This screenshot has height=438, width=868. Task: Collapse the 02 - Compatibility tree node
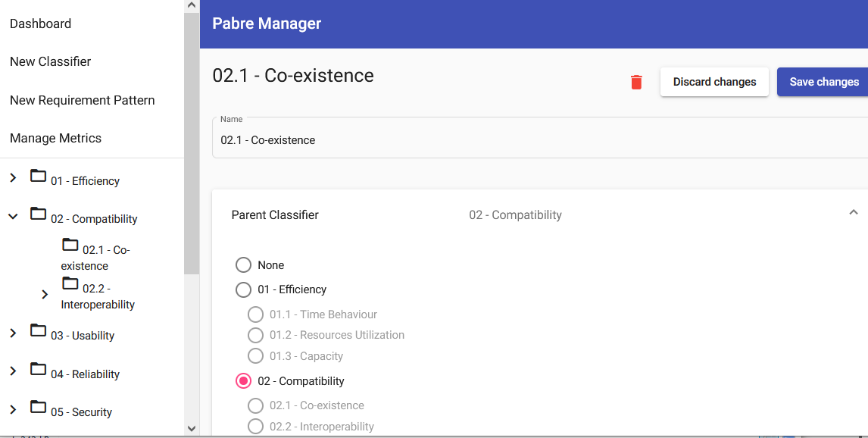[13, 216]
